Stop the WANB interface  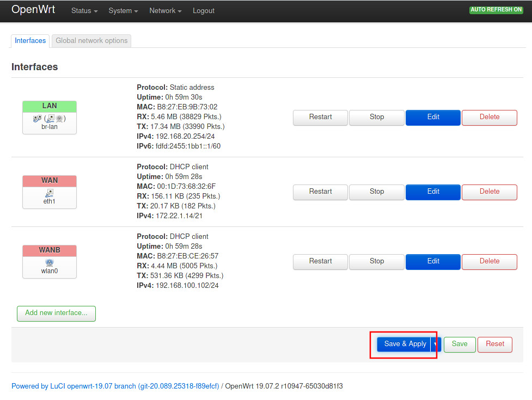pyautogui.click(x=377, y=262)
